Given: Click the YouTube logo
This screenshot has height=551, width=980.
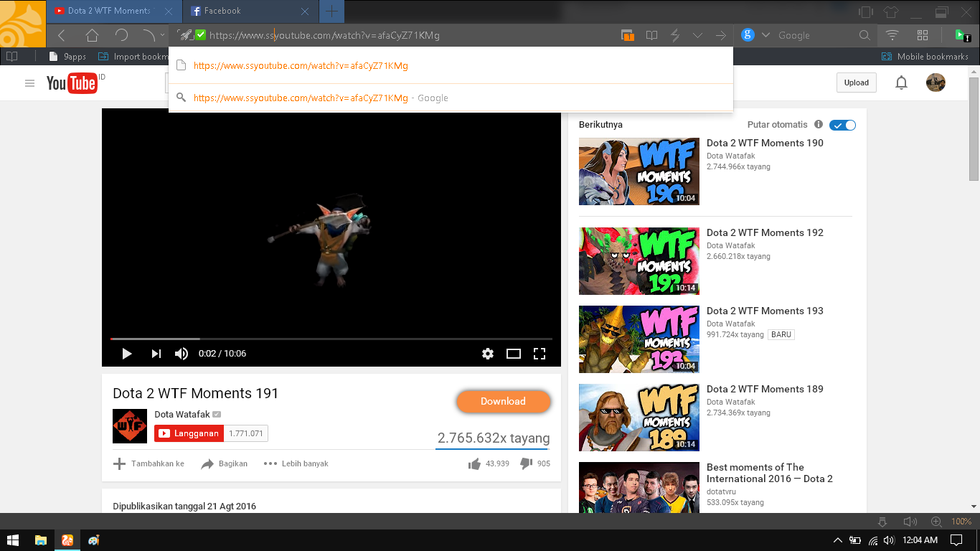Looking at the screenshot, I should click(x=71, y=83).
